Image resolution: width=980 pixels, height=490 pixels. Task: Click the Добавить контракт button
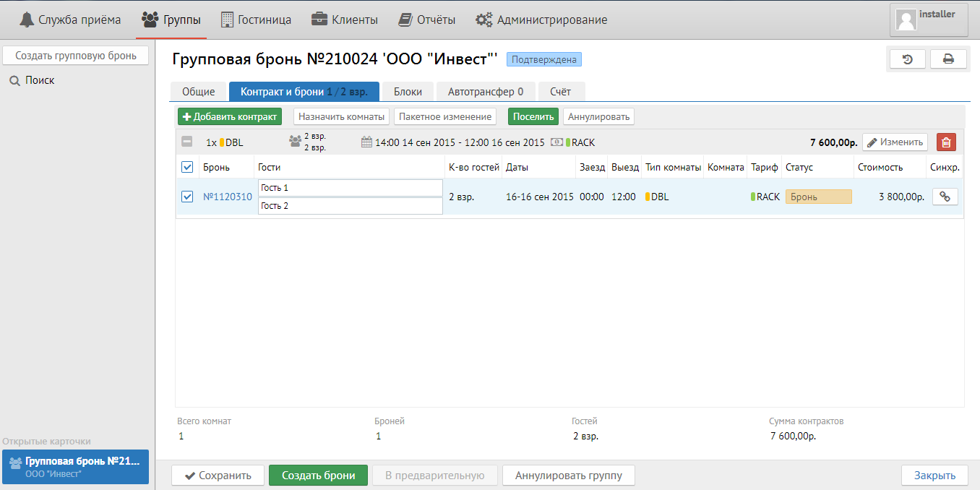pyautogui.click(x=230, y=116)
